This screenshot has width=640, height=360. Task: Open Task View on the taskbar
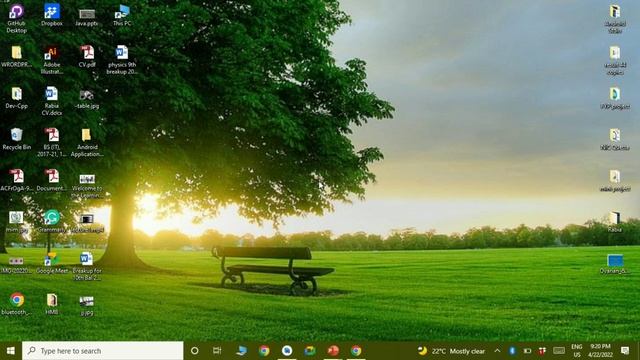[x=217, y=351]
